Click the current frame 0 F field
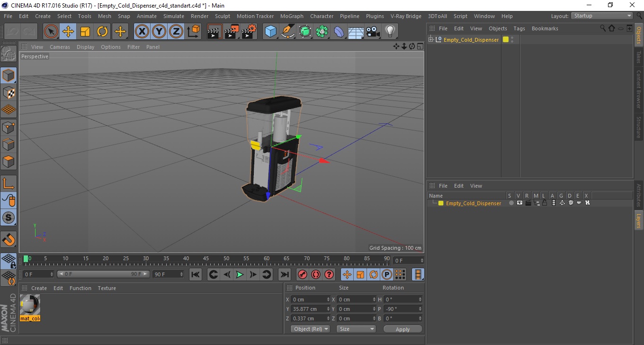Viewport: 644px width, 345px height. [409, 261]
